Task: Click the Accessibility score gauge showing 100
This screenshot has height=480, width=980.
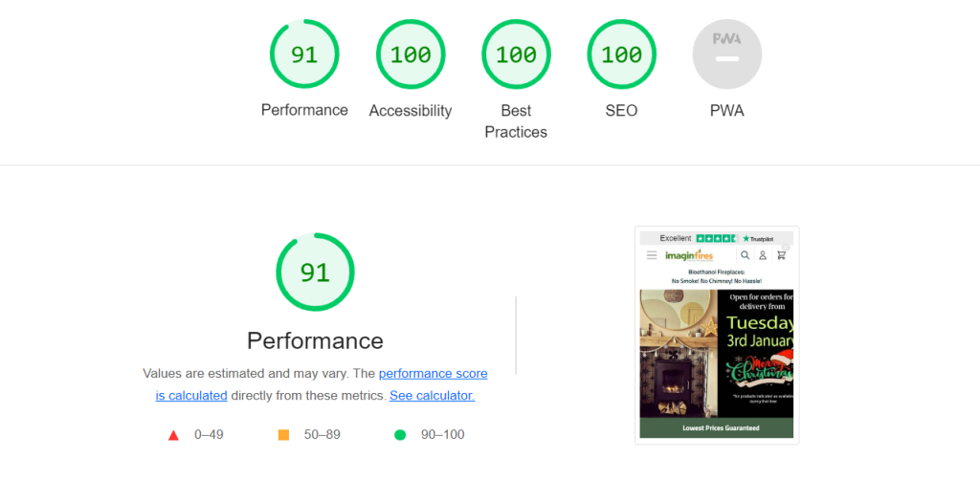Action: tap(411, 54)
